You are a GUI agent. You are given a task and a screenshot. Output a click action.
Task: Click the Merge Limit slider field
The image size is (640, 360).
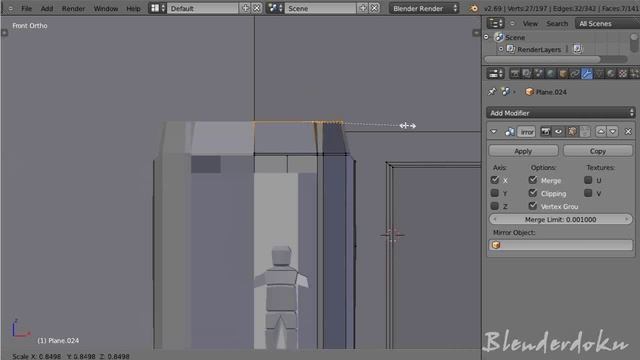pos(560,220)
